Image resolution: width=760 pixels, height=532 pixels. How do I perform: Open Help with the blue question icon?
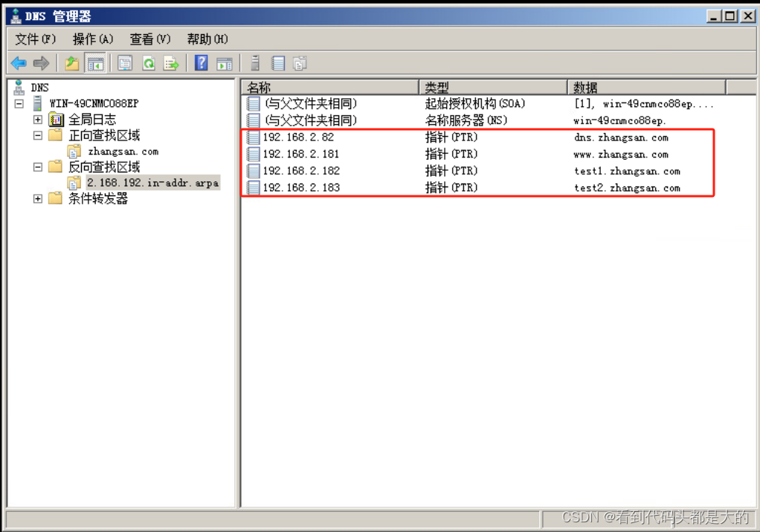click(201, 63)
